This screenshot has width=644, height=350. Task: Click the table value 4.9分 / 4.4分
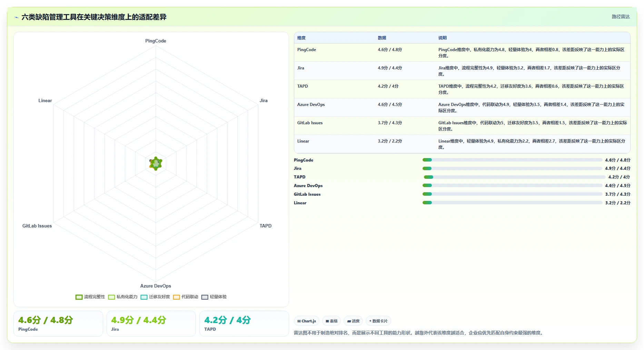(x=390, y=68)
